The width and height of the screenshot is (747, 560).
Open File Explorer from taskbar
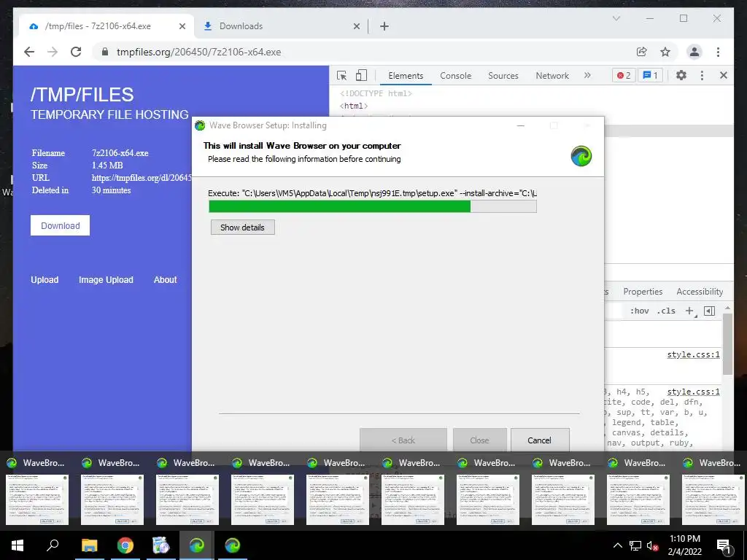(89, 545)
